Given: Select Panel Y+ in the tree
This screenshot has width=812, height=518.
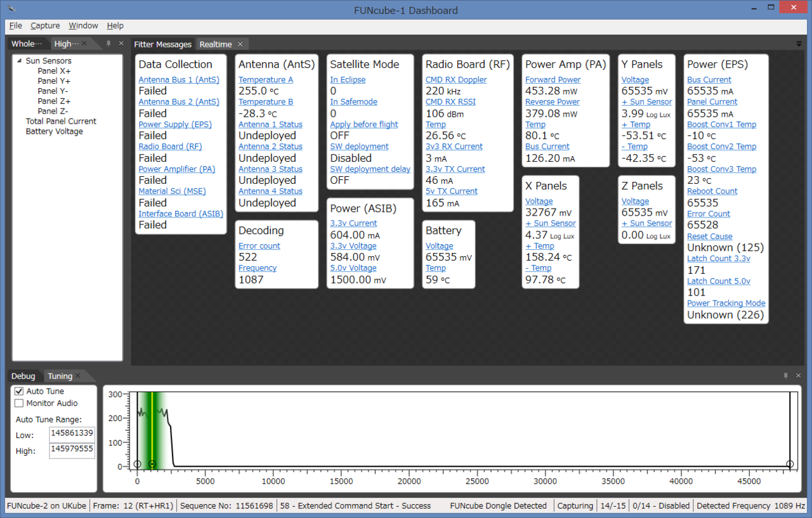Looking at the screenshot, I should pos(54,81).
